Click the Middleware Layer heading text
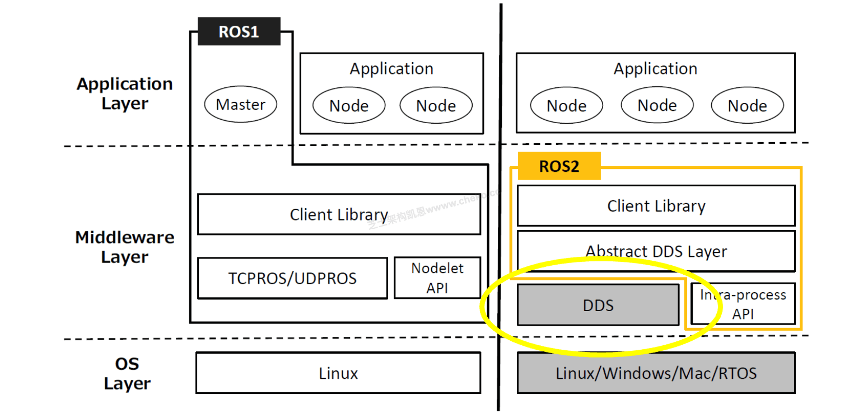The image size is (868, 418). coord(124,247)
